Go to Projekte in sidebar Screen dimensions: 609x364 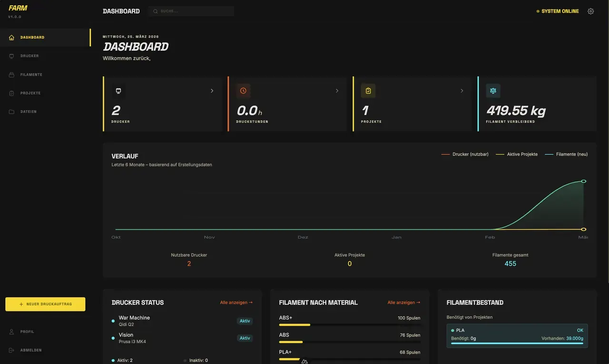point(45,93)
